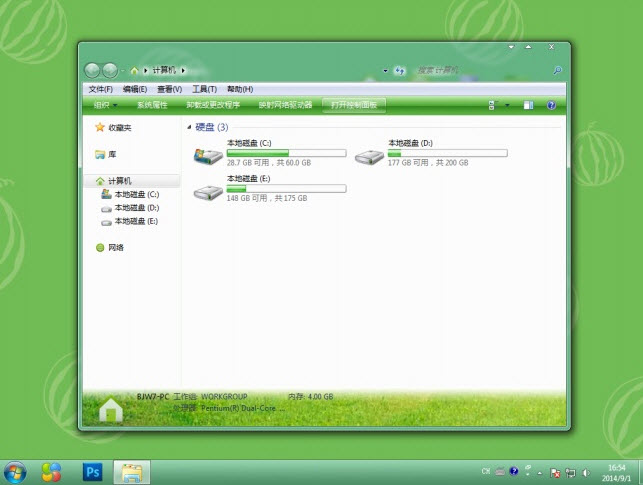Click the Back navigation button
The height and width of the screenshot is (485, 643).
92,71
